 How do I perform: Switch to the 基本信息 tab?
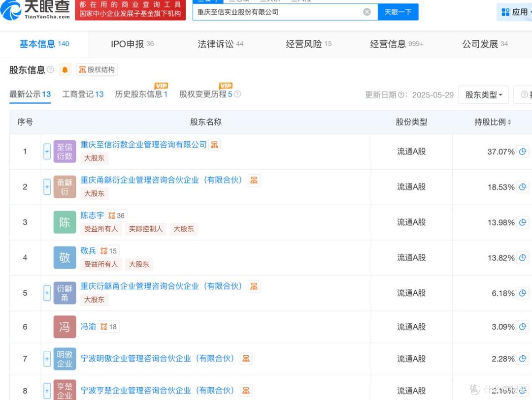coord(44,44)
